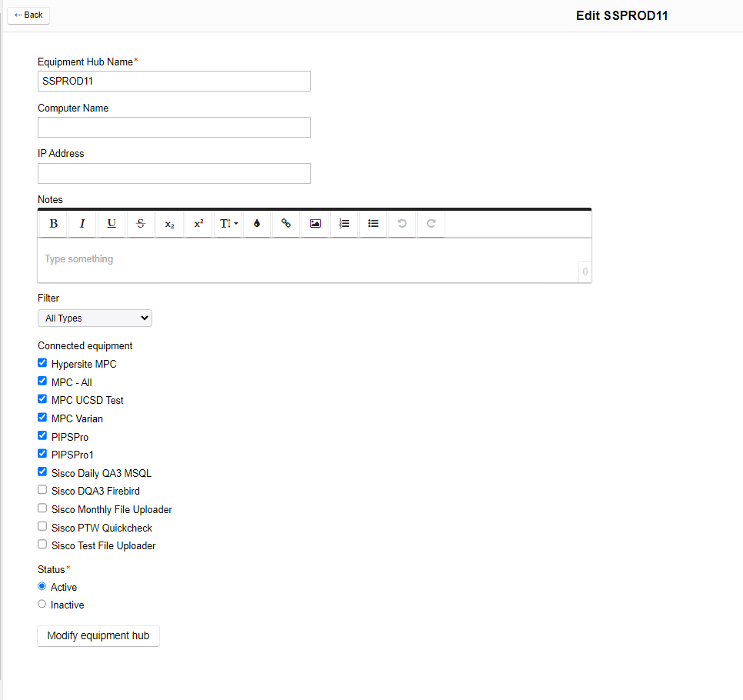Enable Sisco DQA3 Firebird equipment

click(42, 490)
